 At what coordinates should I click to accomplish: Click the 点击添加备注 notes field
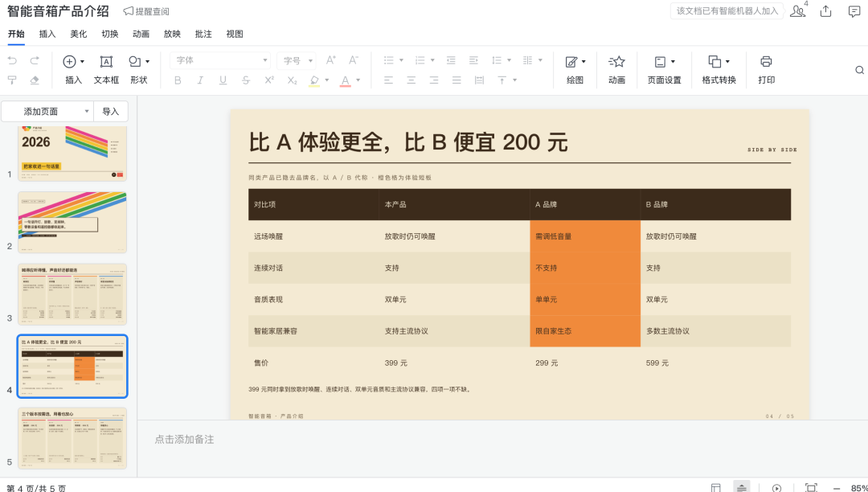(184, 440)
